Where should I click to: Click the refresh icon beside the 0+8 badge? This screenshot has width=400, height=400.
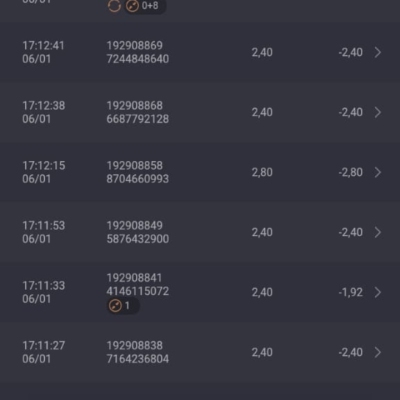114,6
